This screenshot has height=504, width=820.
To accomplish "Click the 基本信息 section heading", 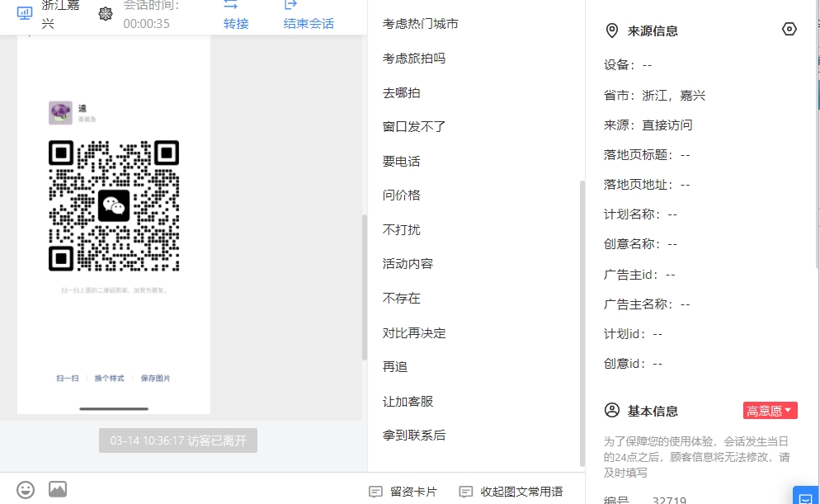I will pos(653,412).
